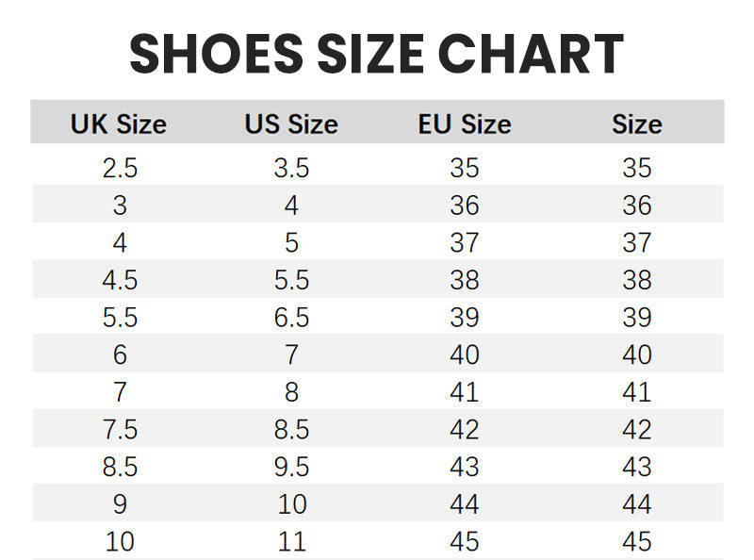Click EU size 40 cell

[x=465, y=354]
